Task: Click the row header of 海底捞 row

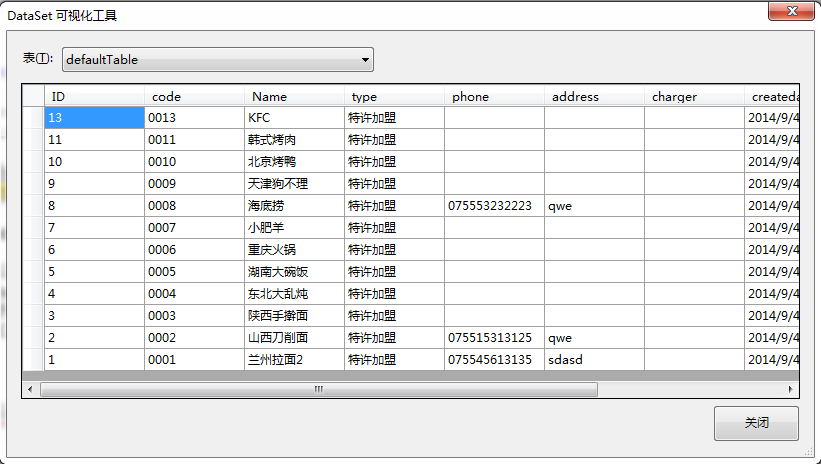Action: coord(34,206)
